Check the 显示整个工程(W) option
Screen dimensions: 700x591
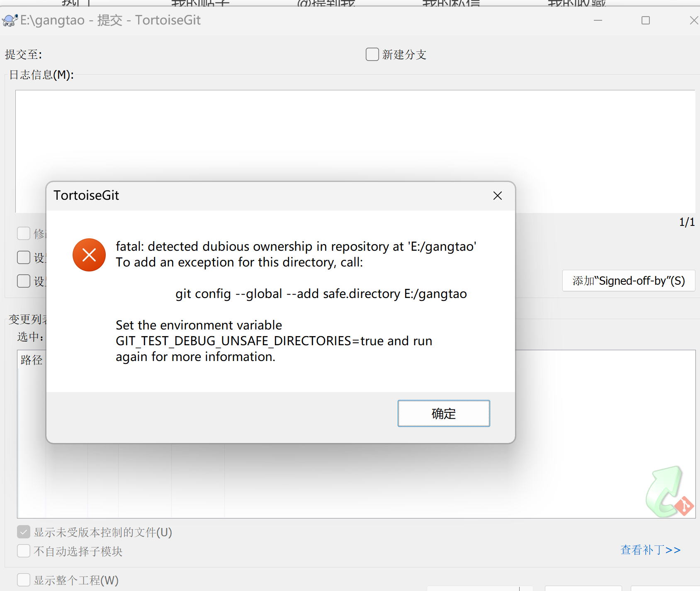pos(24,580)
